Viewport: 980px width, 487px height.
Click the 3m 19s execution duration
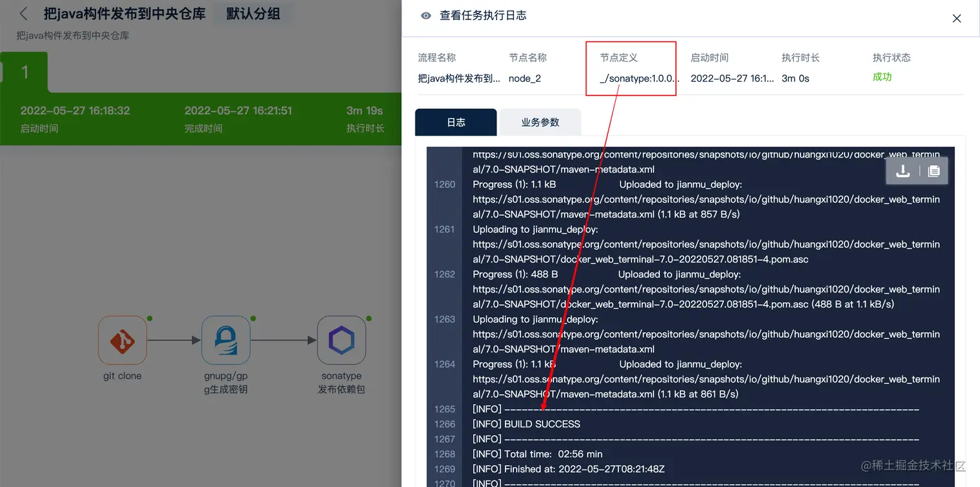pyautogui.click(x=364, y=110)
